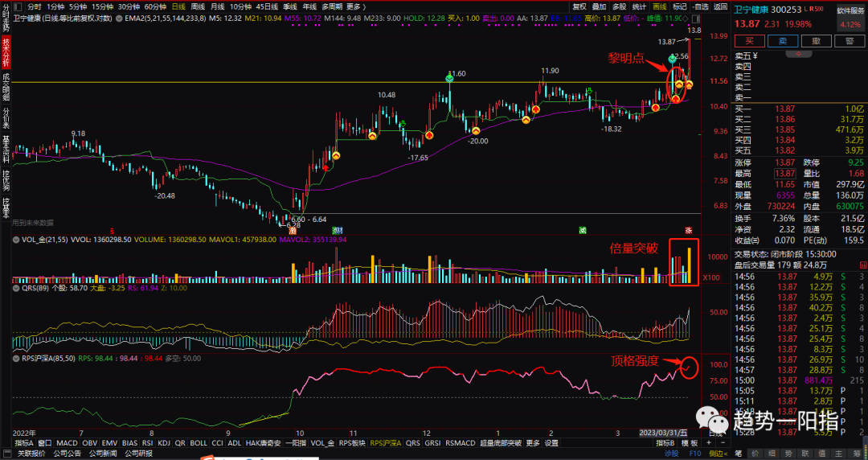Select the 超量底部突破 indicator tab
868x460 pixels.
click(501, 443)
